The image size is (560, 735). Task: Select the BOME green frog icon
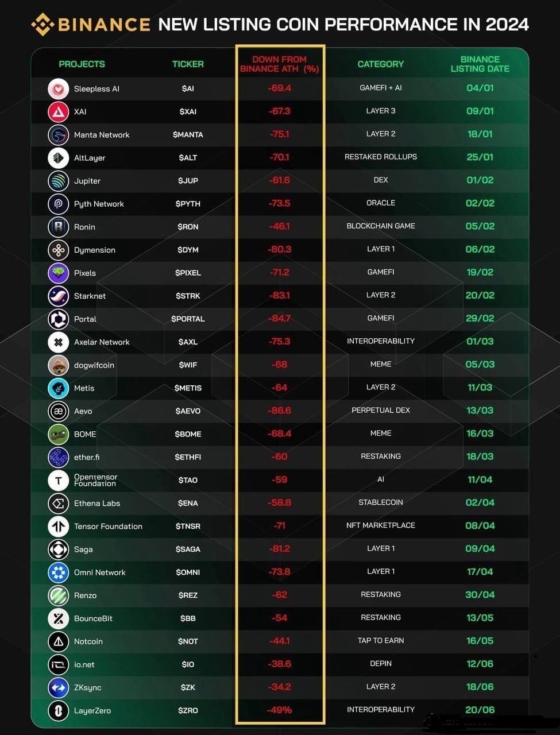59,434
